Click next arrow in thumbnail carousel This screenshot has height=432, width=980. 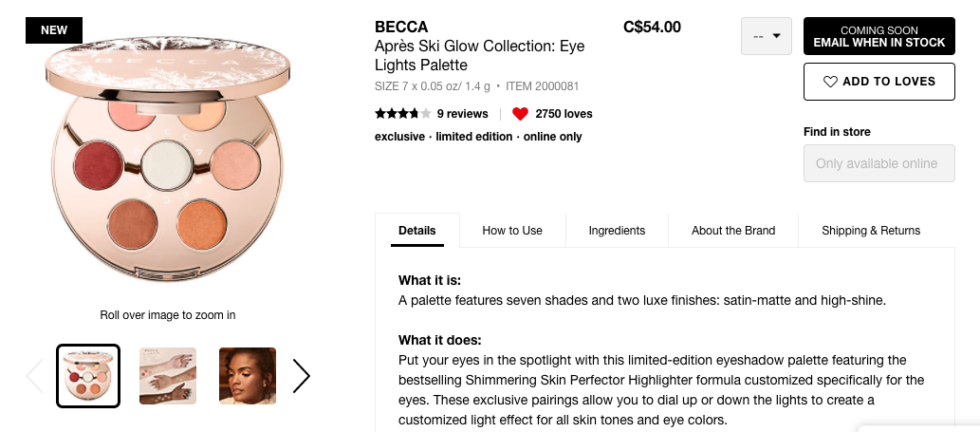(x=302, y=376)
